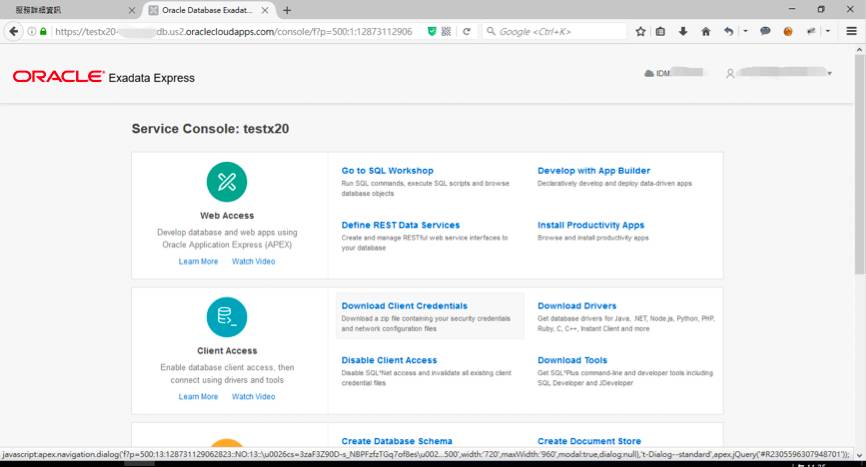Open Define REST Data Services link
Screen dimensions: 866x467
(400, 225)
